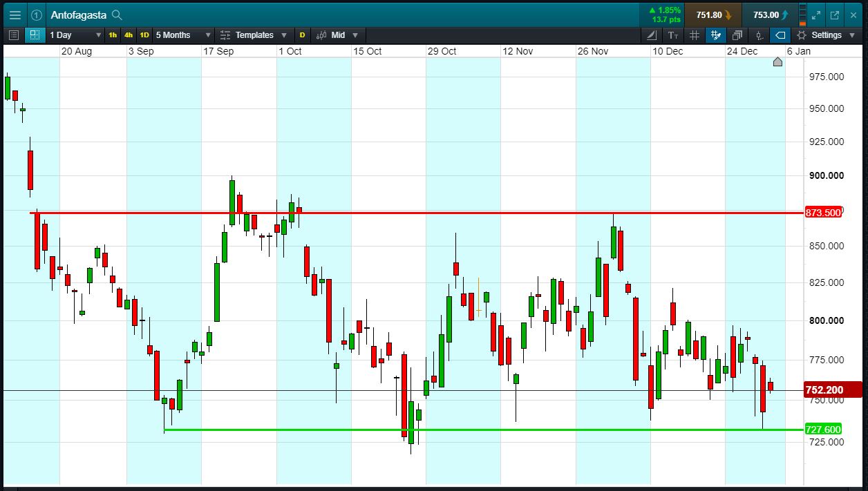
Task: Close the Antofagasta chart panel
Action: (853, 15)
